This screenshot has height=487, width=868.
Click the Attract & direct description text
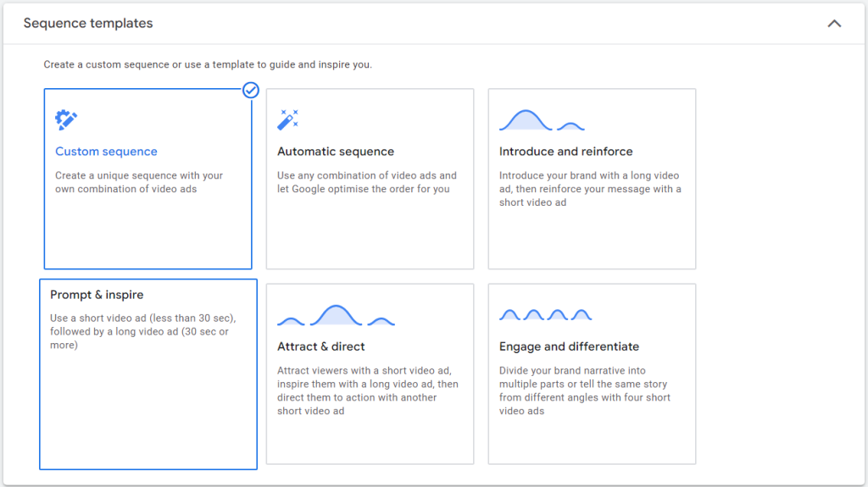[367, 390]
